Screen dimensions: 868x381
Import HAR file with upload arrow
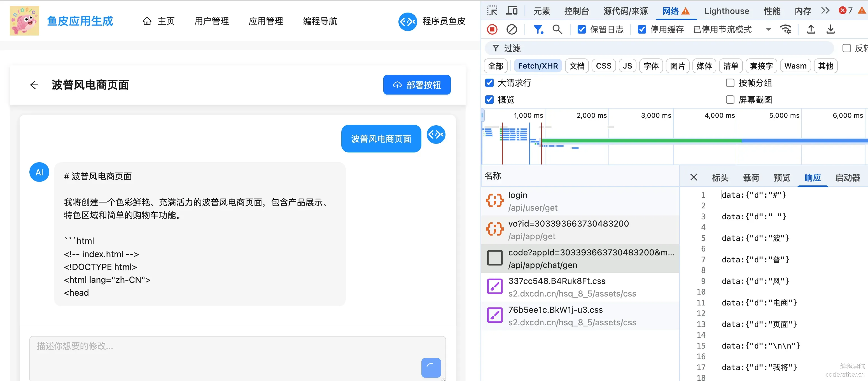pos(811,30)
